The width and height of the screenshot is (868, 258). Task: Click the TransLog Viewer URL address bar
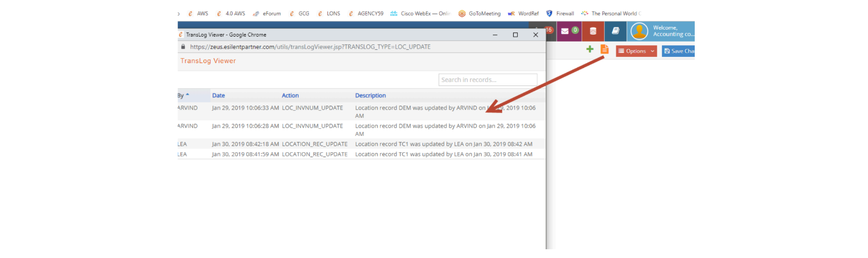pos(310,47)
